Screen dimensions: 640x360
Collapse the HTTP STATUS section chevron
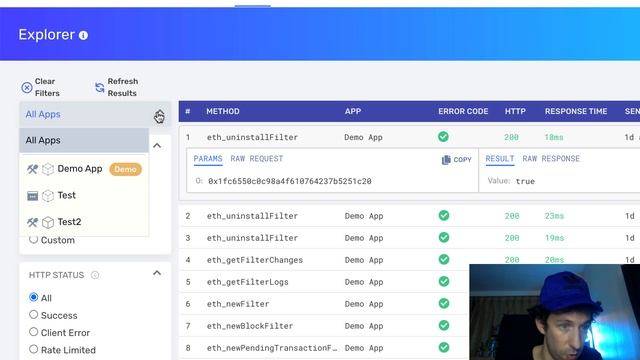coord(157,273)
